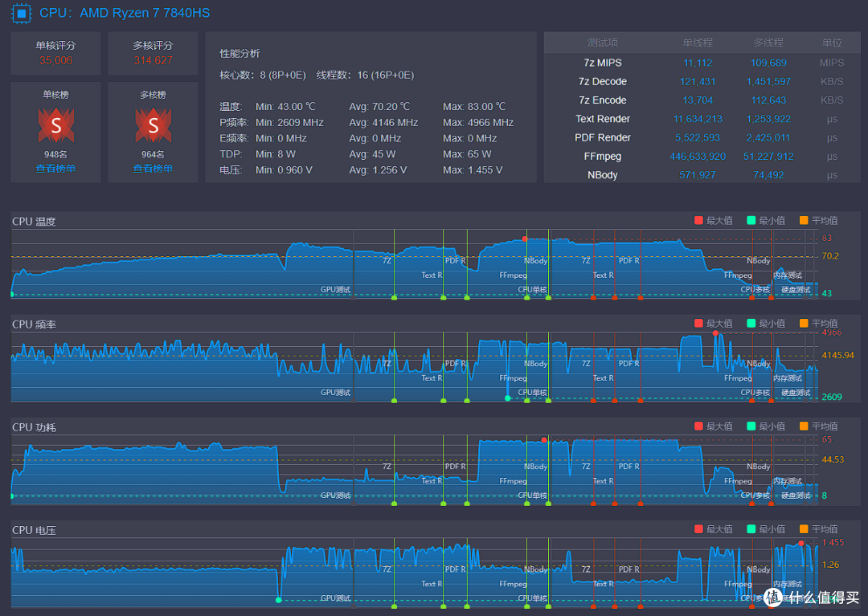Viewport: 868px width, 616px height.
Task: Click the multi-core S rank badge
Action: (154, 125)
